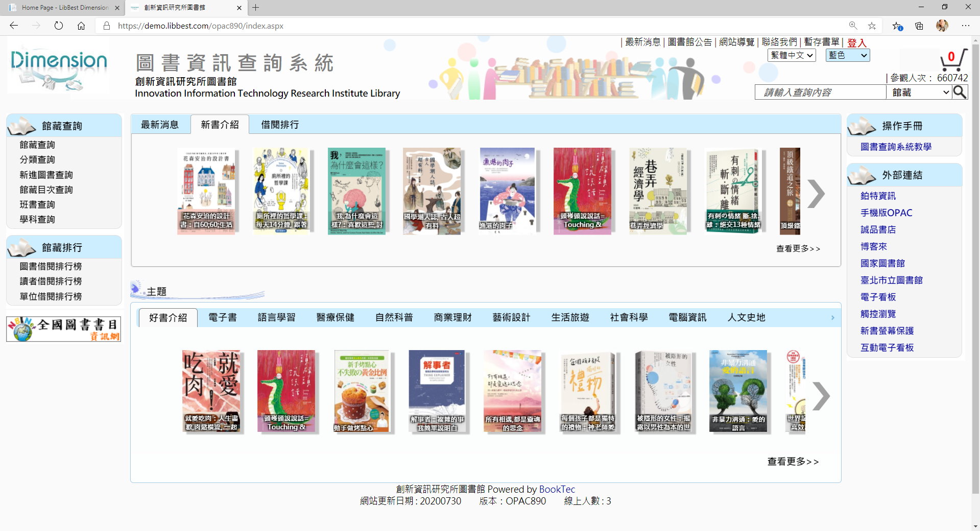Click next arrow in 好書介紹 carousel

(821, 396)
